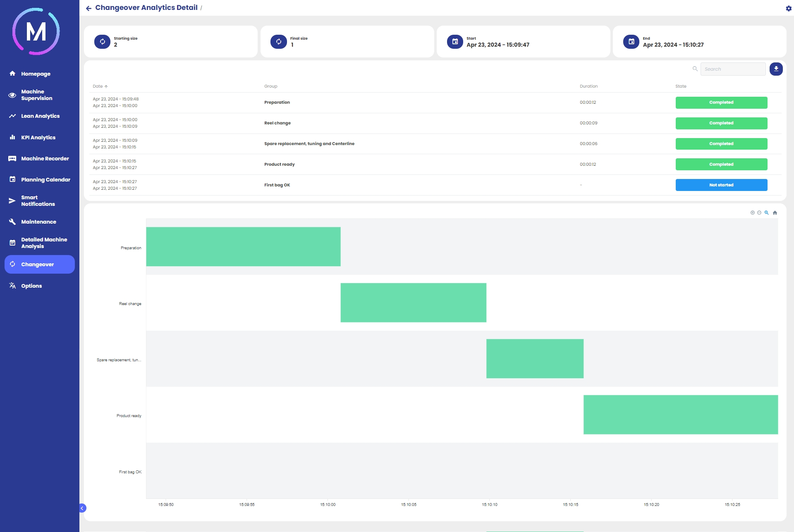
Task: Focus the table Search field
Action: coord(733,69)
